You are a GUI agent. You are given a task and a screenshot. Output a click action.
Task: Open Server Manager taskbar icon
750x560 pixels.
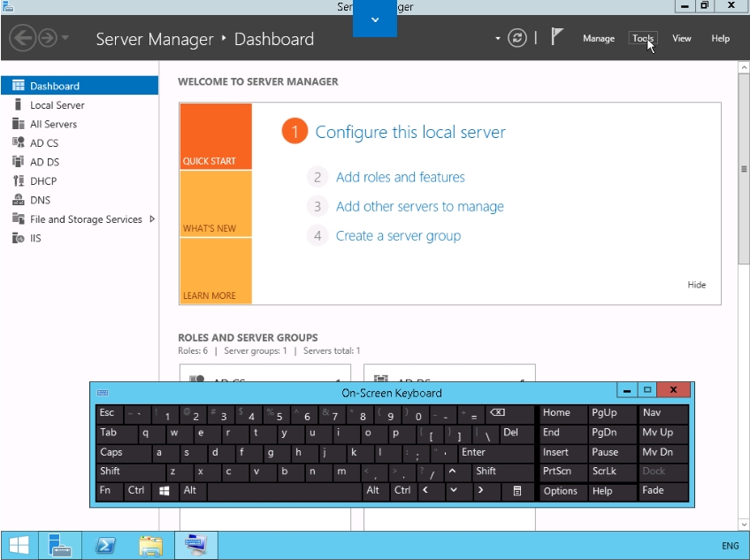coord(60,545)
